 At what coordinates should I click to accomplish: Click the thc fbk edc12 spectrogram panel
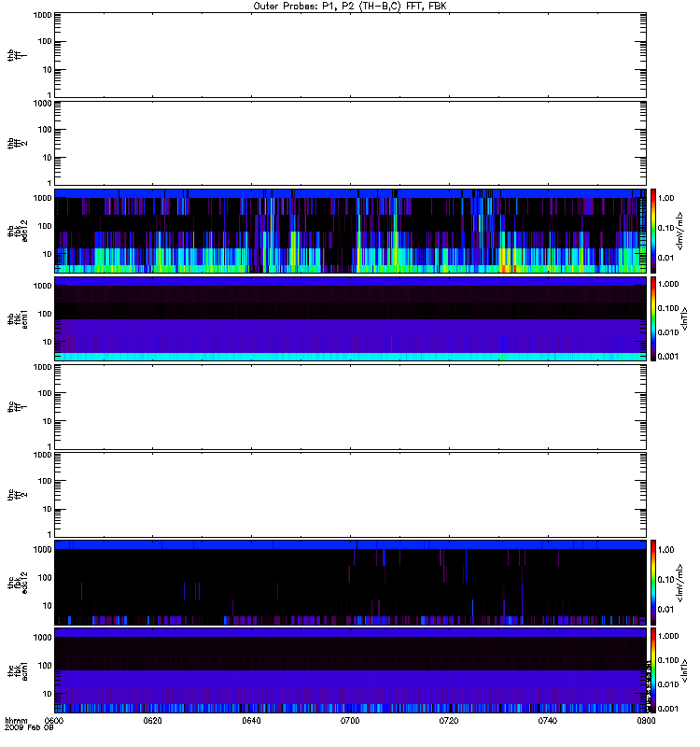350,582
